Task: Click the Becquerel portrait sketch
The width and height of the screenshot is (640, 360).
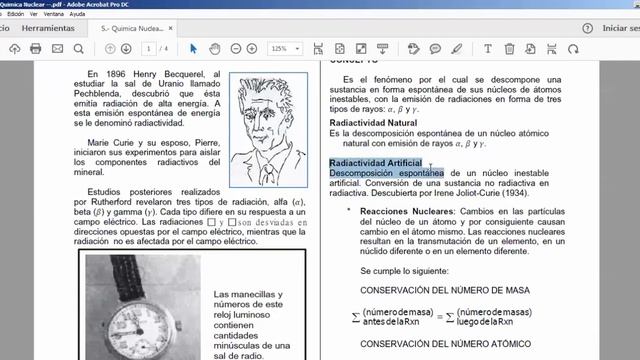Action: coord(269,130)
